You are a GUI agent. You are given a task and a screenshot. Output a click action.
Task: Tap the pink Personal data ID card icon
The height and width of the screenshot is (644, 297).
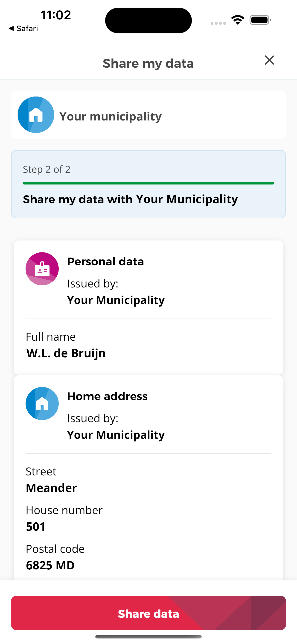pos(42,269)
